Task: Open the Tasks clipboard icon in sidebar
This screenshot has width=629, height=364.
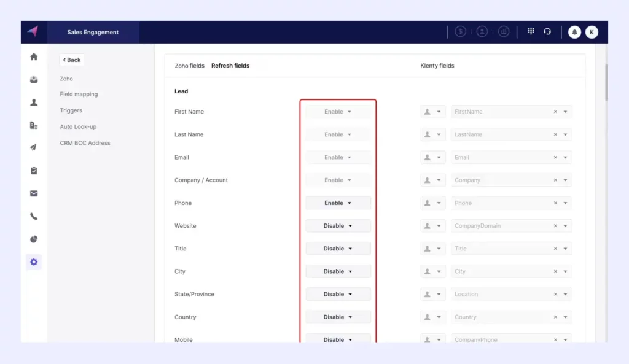Action: 34,171
